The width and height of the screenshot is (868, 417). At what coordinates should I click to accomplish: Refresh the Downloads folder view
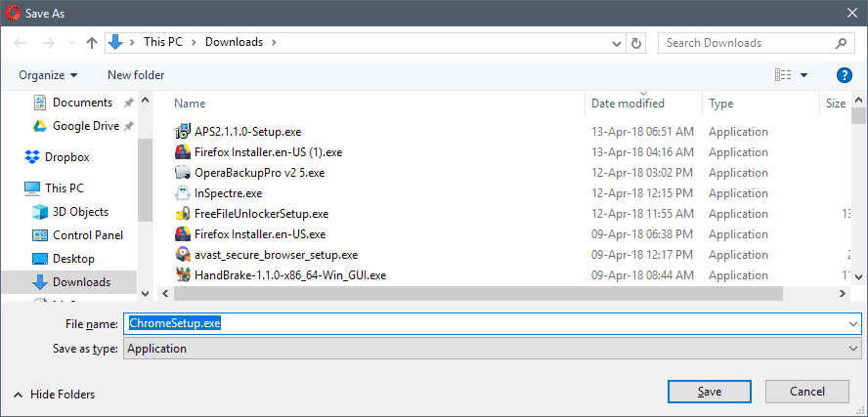click(636, 43)
